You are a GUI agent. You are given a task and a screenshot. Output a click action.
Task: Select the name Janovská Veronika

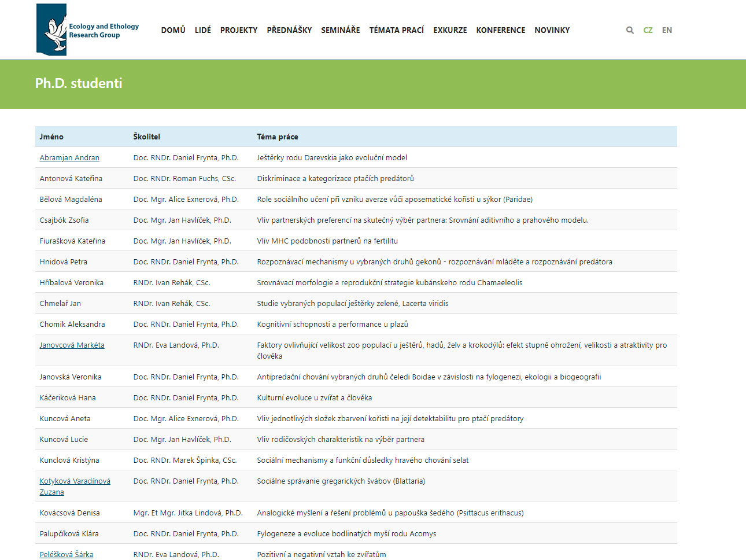[70, 377]
